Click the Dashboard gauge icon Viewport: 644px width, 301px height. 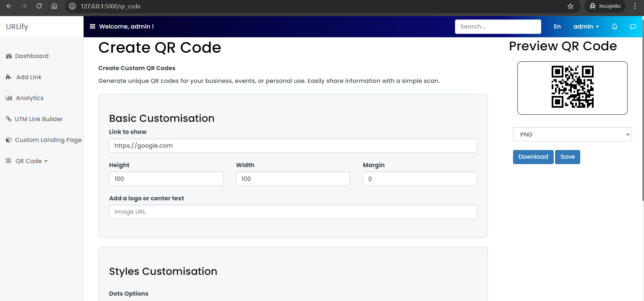click(9, 56)
